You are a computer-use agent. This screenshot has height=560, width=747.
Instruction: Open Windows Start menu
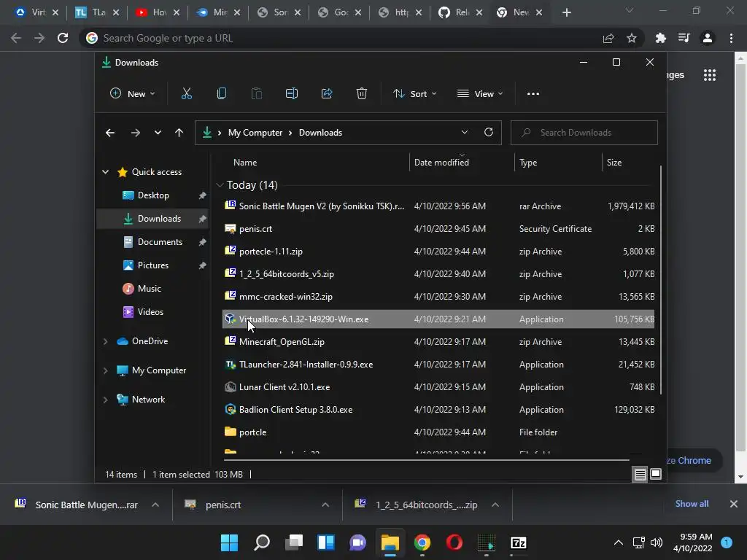(229, 542)
